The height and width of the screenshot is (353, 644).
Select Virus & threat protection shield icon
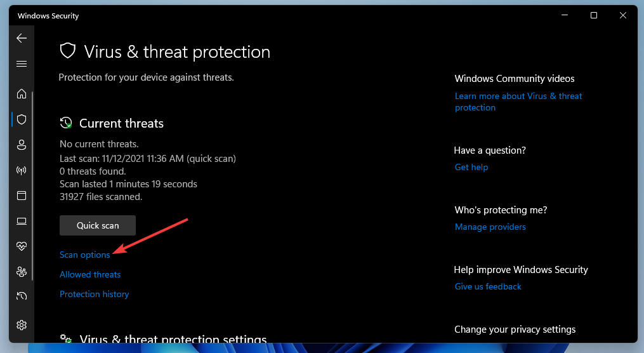[x=22, y=119]
